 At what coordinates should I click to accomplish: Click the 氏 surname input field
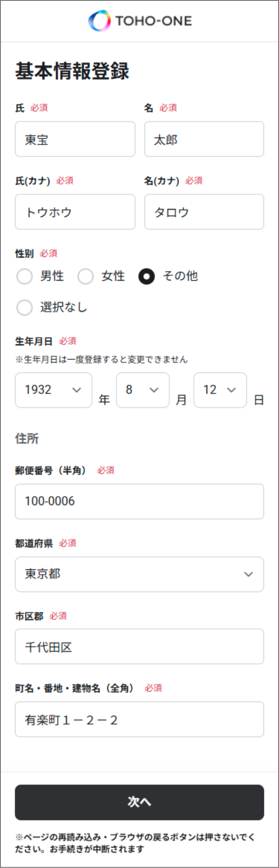tap(75, 139)
